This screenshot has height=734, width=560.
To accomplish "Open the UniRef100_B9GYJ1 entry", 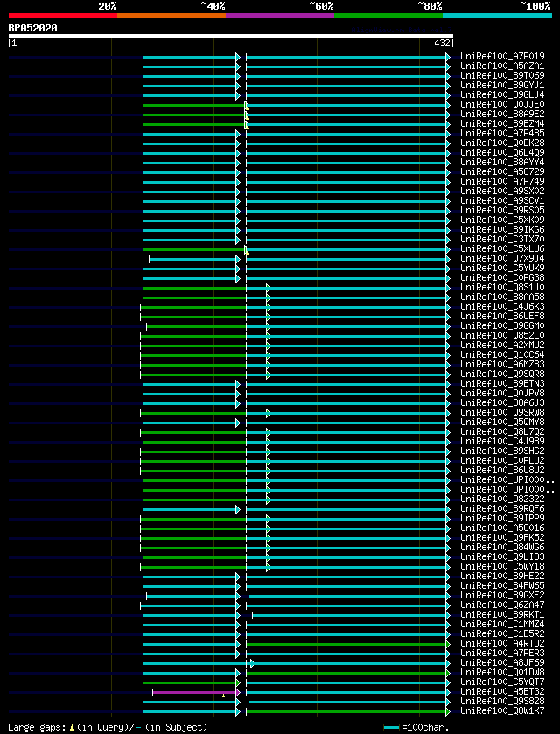I will pyautogui.click(x=502, y=85).
